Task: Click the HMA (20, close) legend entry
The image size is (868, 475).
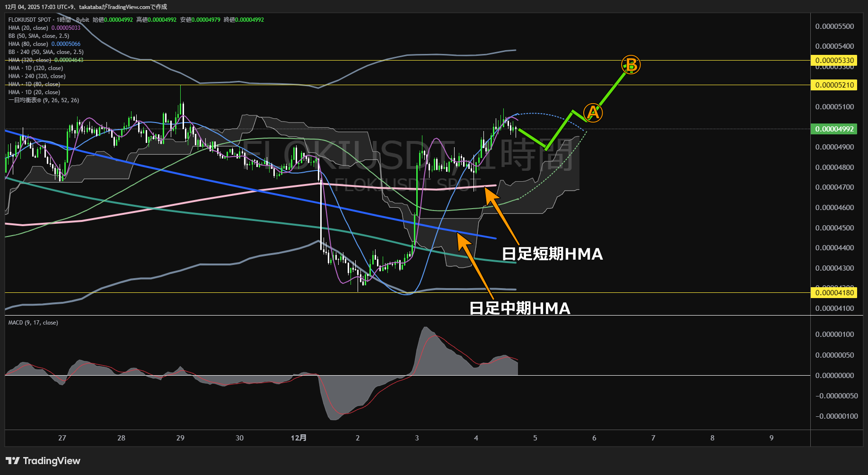Action: point(44,28)
